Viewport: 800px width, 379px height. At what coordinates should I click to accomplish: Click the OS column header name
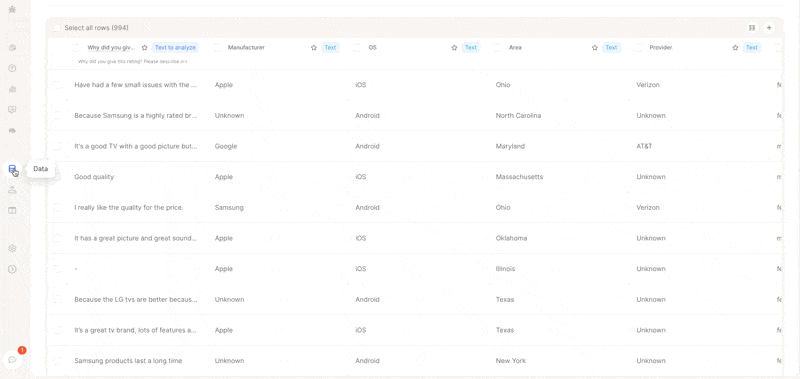click(372, 47)
